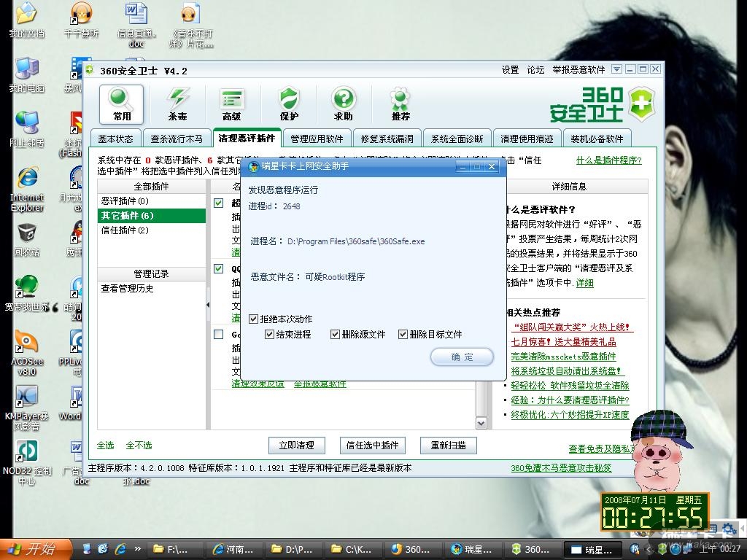Expand the quick launch » chevron
Viewport: 747px width, 560px height.
[138, 548]
